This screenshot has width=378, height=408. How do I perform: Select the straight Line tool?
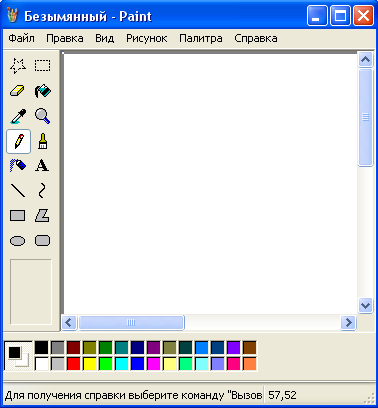(x=18, y=191)
